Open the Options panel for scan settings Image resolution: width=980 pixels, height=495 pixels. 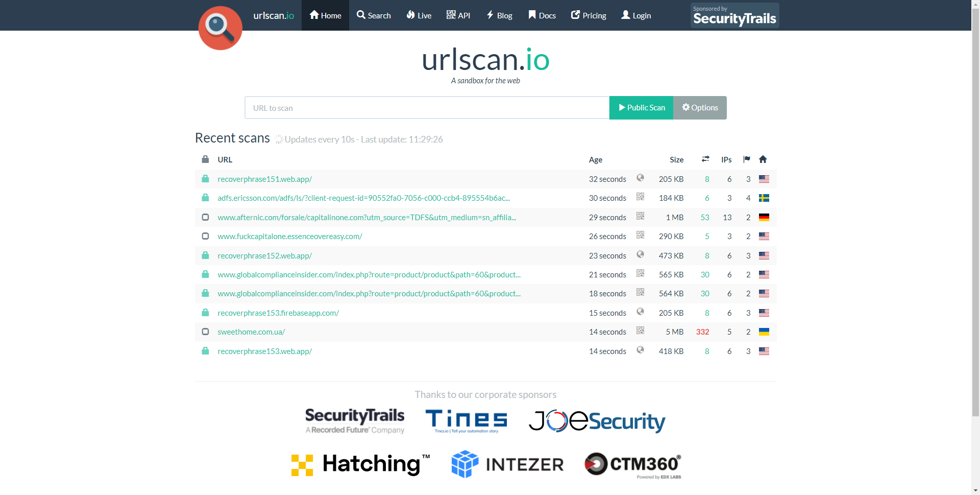coord(700,107)
